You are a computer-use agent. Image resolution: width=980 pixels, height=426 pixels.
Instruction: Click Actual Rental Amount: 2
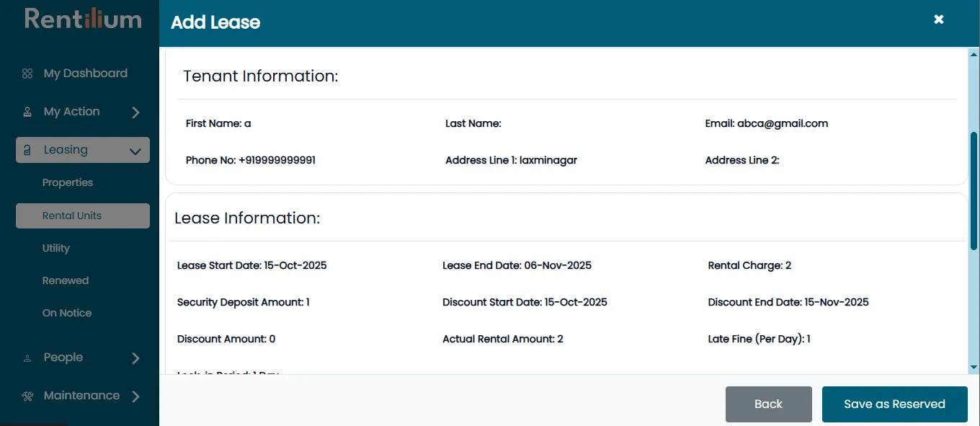pyautogui.click(x=503, y=339)
